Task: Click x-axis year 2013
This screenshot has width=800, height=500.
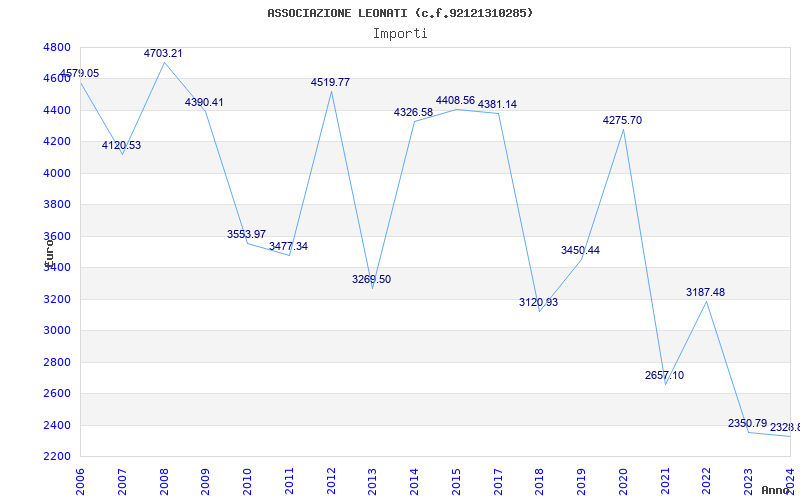Action: click(373, 482)
